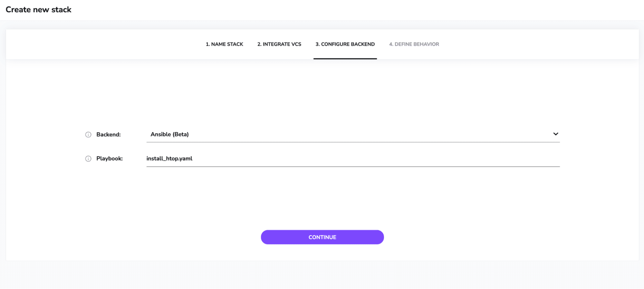The height and width of the screenshot is (289, 644).
Task: Open the Backend selection chevron
Action: click(555, 134)
